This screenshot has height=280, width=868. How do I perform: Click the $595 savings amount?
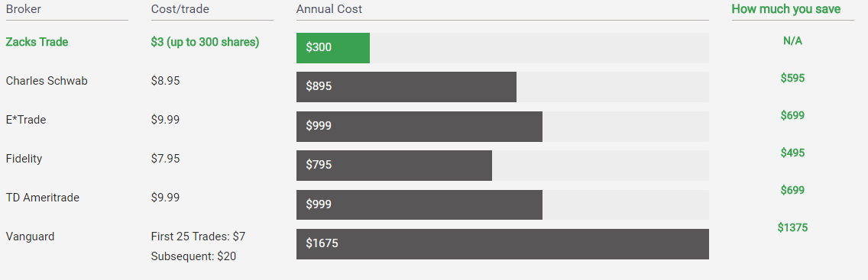(x=792, y=78)
